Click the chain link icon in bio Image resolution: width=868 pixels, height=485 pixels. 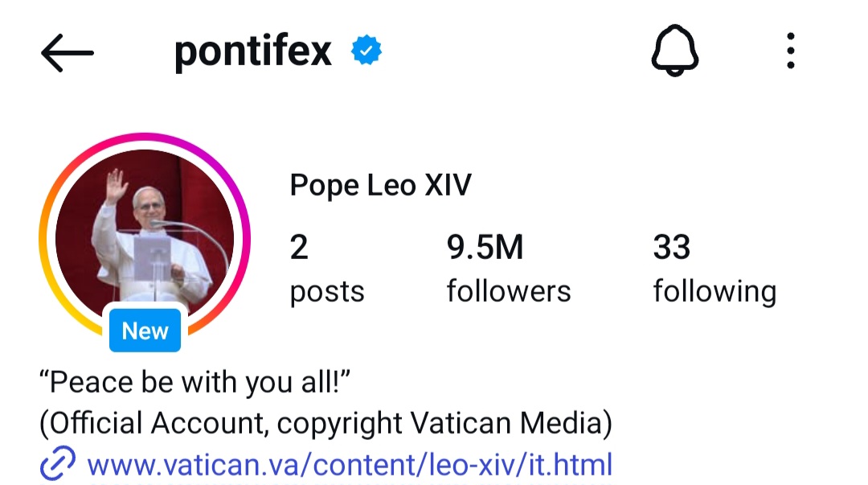58,464
